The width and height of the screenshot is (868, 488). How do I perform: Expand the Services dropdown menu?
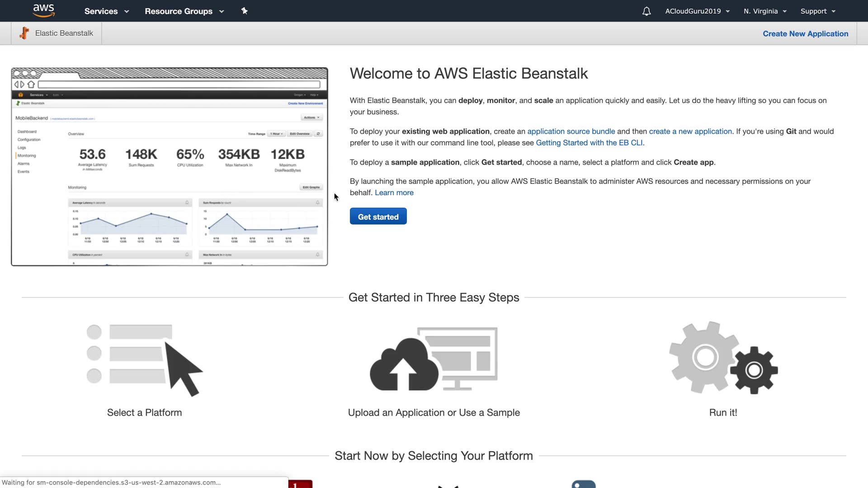(106, 11)
